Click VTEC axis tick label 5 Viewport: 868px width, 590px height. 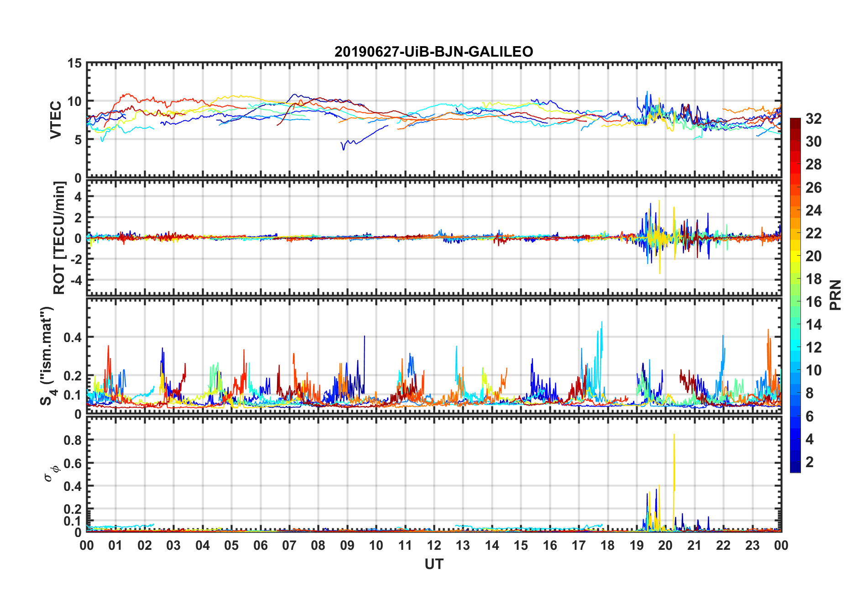(x=78, y=140)
